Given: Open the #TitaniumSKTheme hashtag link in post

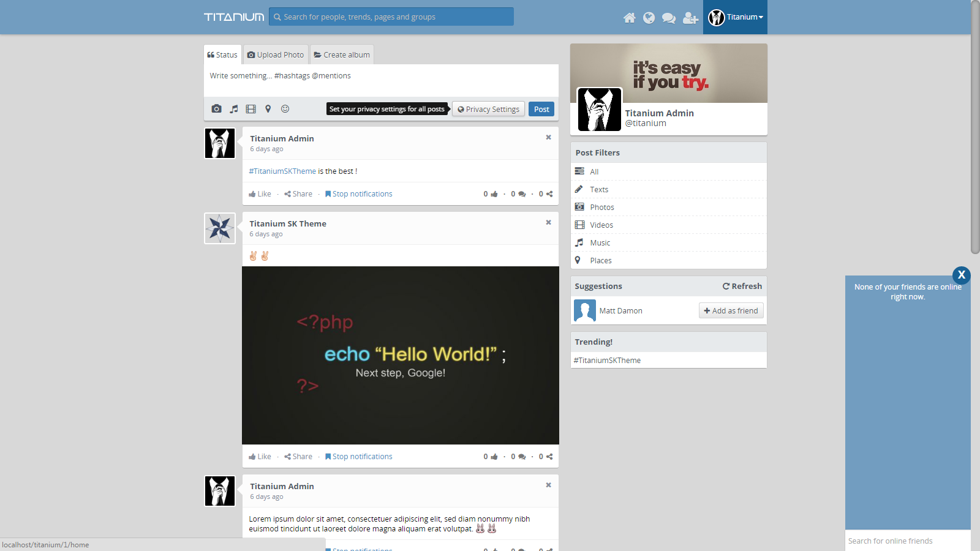Looking at the screenshot, I should (282, 171).
